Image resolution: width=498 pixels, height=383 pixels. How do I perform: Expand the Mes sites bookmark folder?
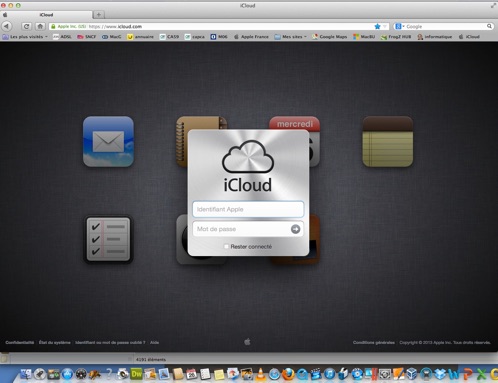click(x=290, y=37)
